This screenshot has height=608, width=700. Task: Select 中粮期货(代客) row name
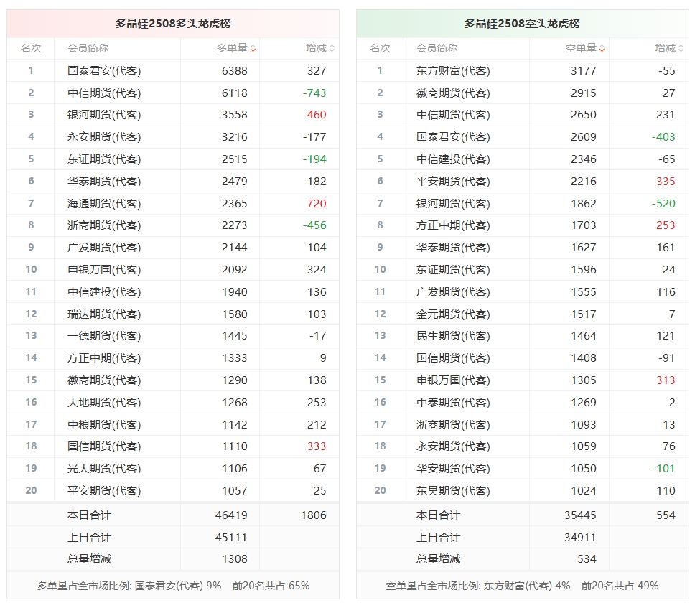click(x=104, y=425)
